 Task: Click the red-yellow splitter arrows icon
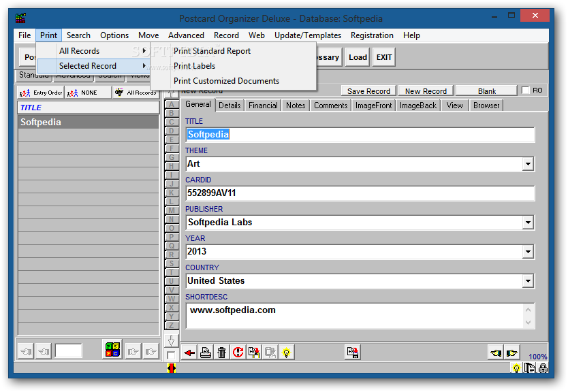[x=172, y=368]
